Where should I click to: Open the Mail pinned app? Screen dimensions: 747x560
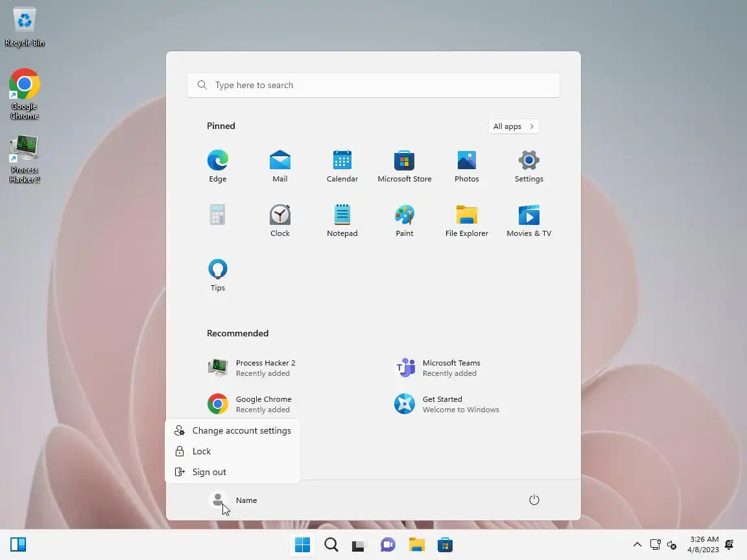(279, 166)
